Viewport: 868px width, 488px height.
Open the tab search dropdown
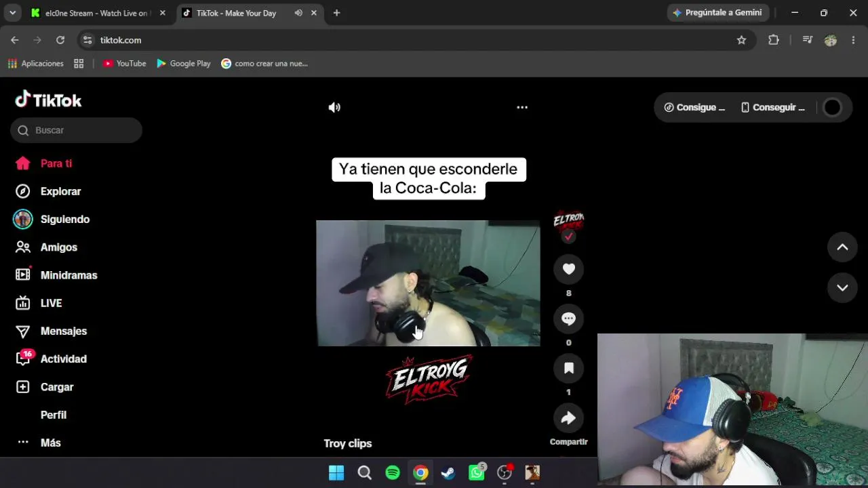click(12, 13)
